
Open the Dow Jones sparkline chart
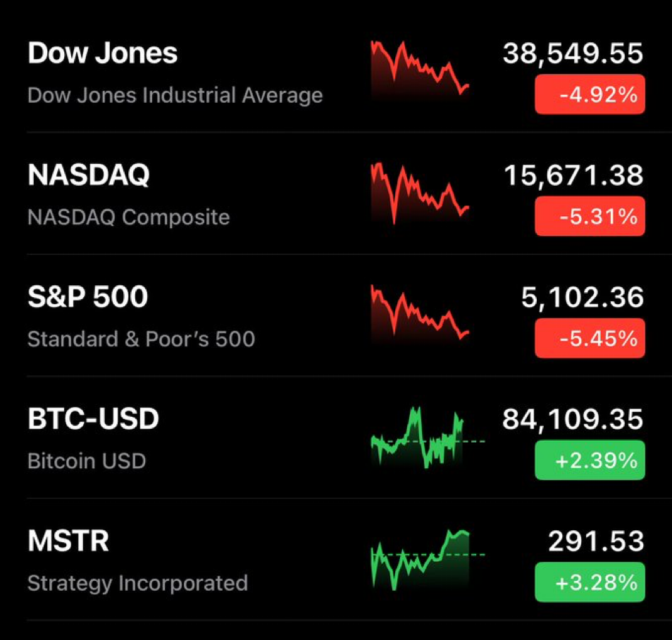[420, 70]
